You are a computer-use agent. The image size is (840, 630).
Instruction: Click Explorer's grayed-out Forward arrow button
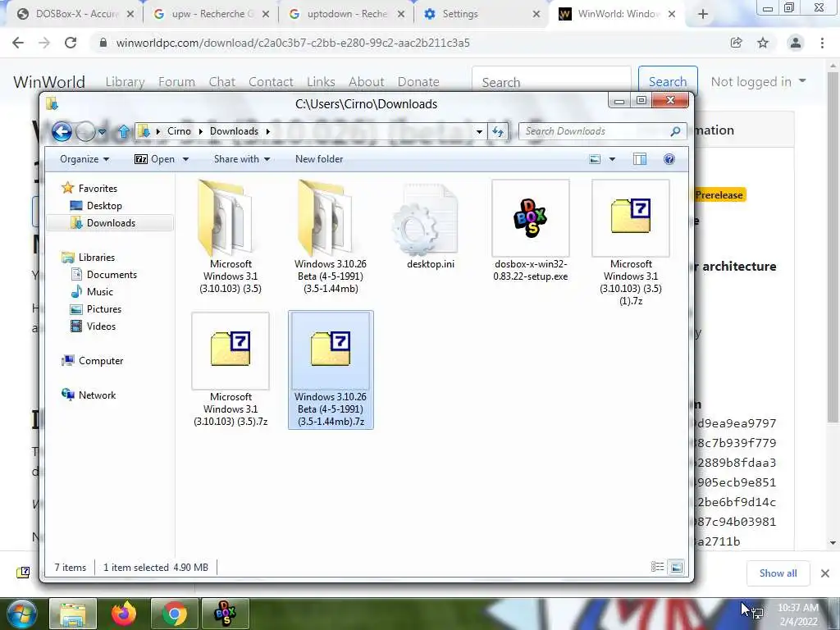click(85, 130)
